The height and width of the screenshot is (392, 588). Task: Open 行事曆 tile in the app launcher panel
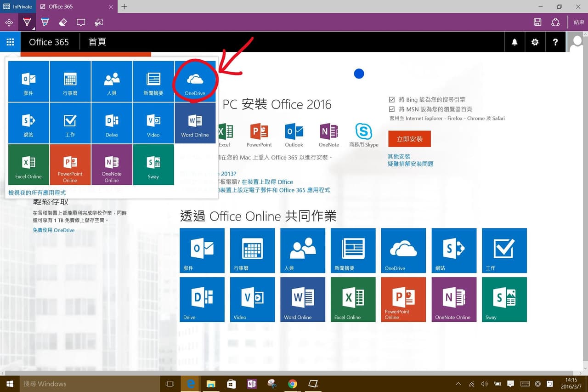click(70, 81)
